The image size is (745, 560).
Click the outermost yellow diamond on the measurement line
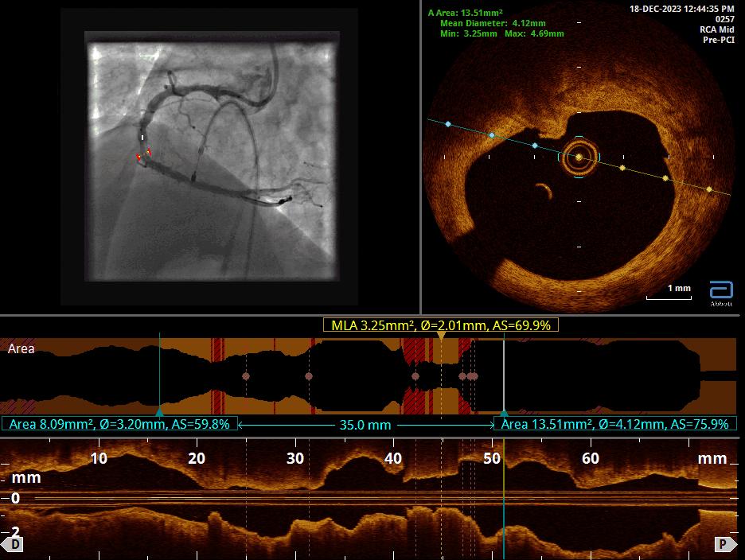point(708,189)
